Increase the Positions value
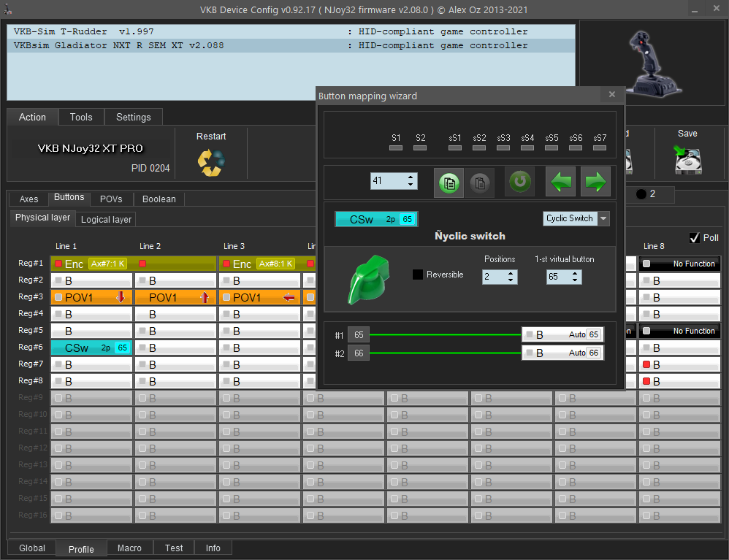 click(x=511, y=273)
